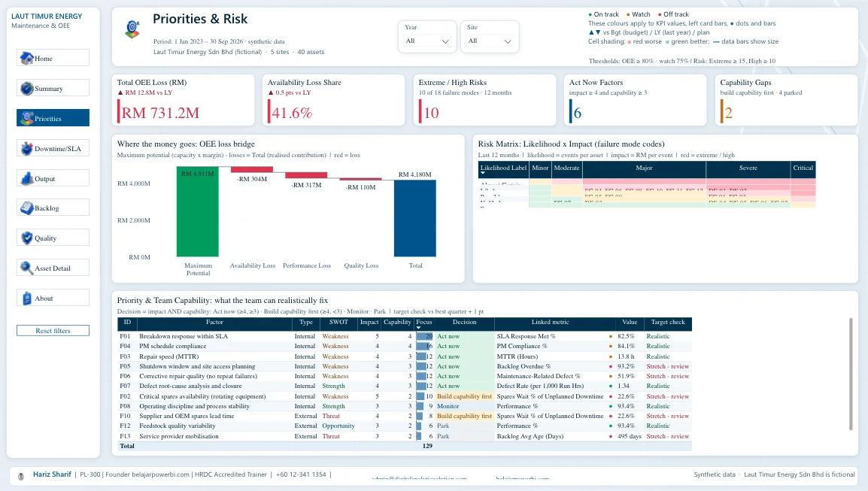Screen dimensions: 868x491
Task: Open the Quality page button
Action: point(53,238)
